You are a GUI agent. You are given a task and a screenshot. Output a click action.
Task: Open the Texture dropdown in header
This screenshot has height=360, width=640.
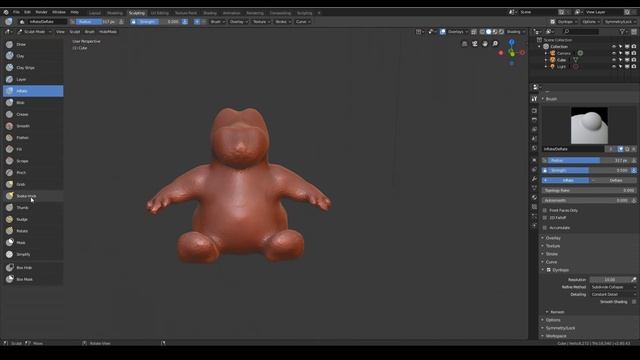261,22
